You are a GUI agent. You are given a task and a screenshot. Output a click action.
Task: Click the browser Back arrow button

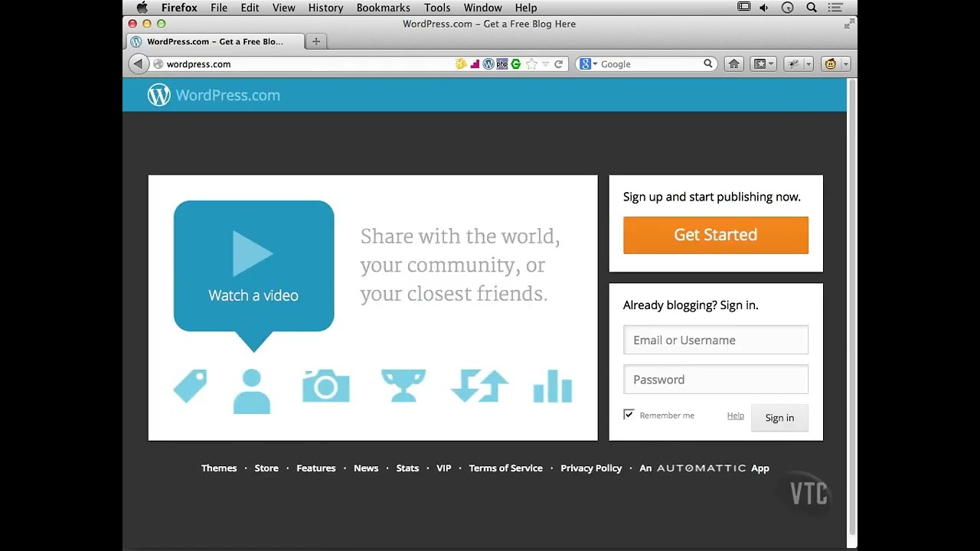pyautogui.click(x=138, y=64)
